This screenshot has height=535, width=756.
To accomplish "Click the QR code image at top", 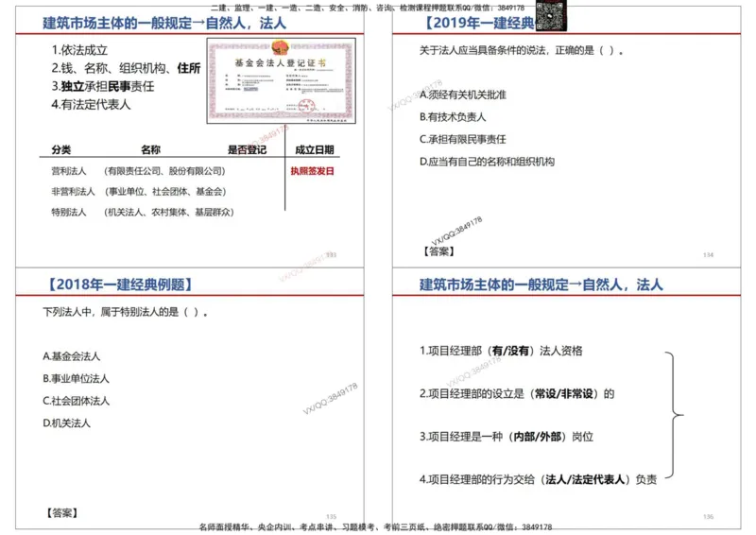I will (x=551, y=15).
